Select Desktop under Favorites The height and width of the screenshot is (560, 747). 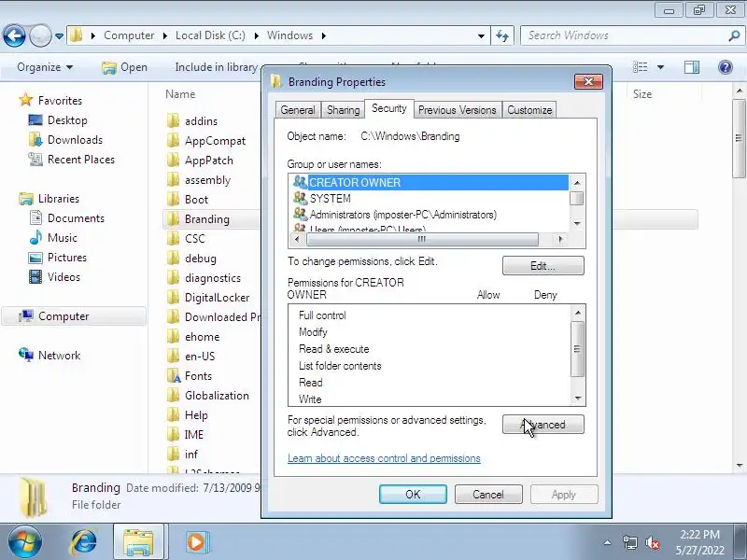pyautogui.click(x=58, y=120)
